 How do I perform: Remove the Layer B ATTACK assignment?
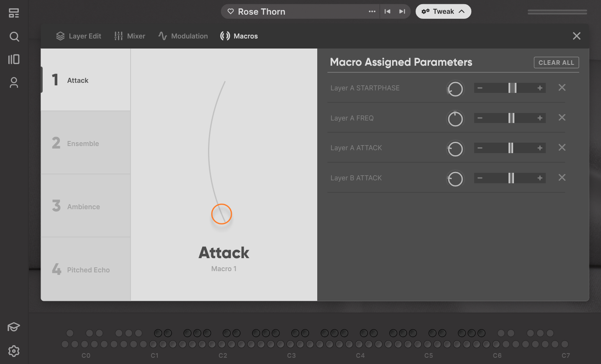(562, 177)
